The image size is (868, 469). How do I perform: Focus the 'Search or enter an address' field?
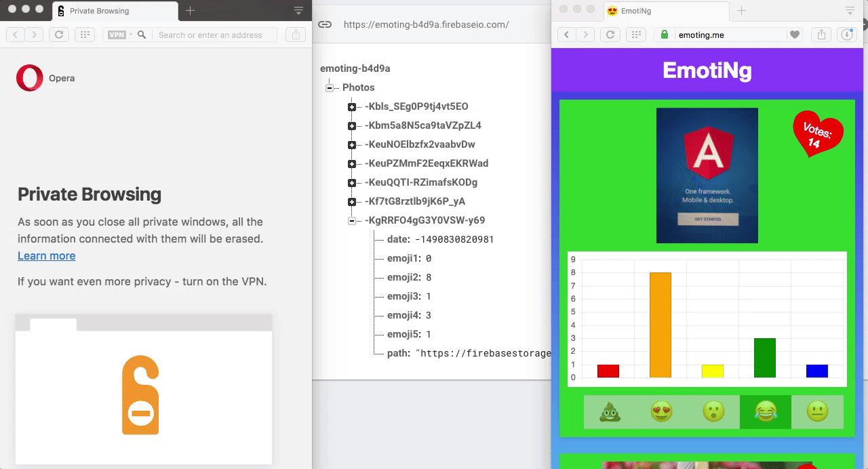click(x=214, y=35)
